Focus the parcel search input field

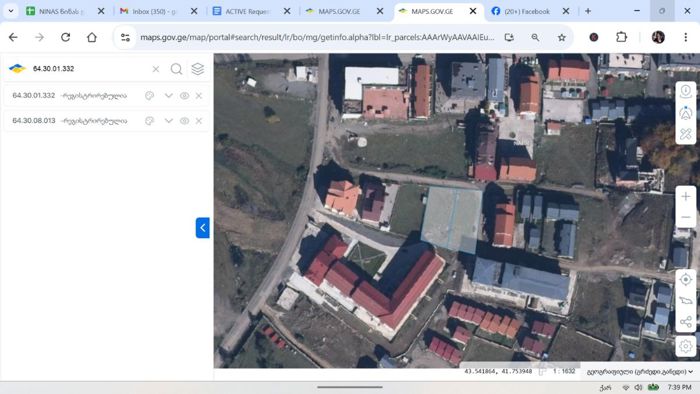89,69
